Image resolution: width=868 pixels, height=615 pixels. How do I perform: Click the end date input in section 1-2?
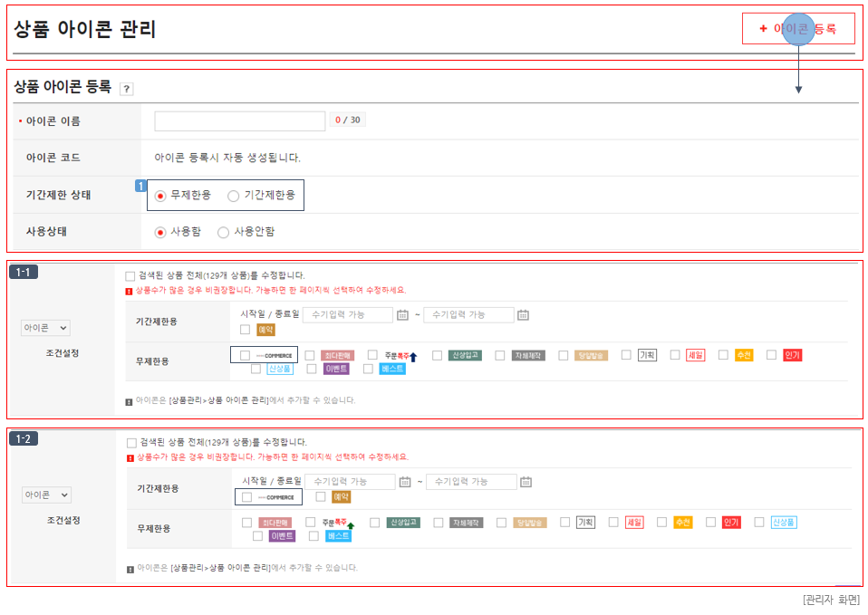tap(472, 482)
